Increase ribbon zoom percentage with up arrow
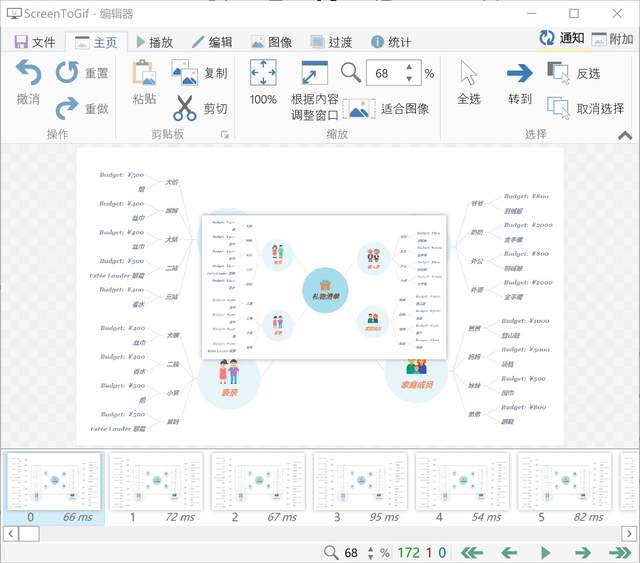Screen dimensions: 640x563 (x=409, y=67)
